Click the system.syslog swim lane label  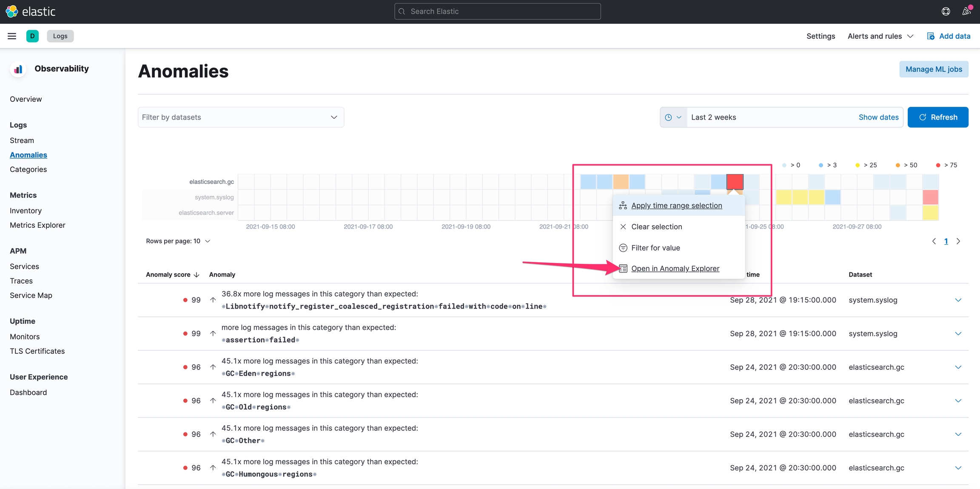(x=214, y=197)
